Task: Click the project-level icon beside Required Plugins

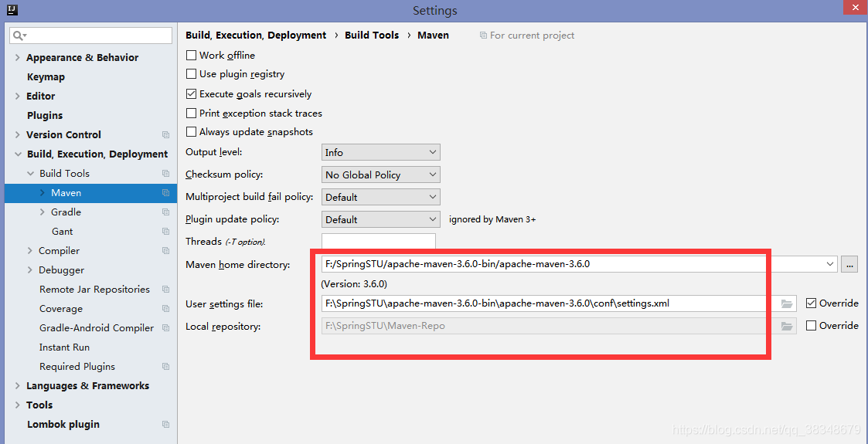Action: click(x=165, y=367)
